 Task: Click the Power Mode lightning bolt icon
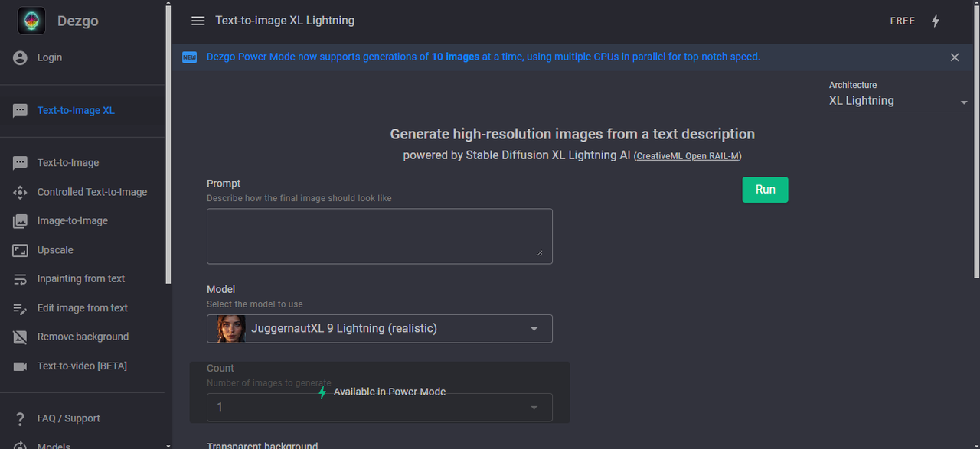[x=935, y=21]
